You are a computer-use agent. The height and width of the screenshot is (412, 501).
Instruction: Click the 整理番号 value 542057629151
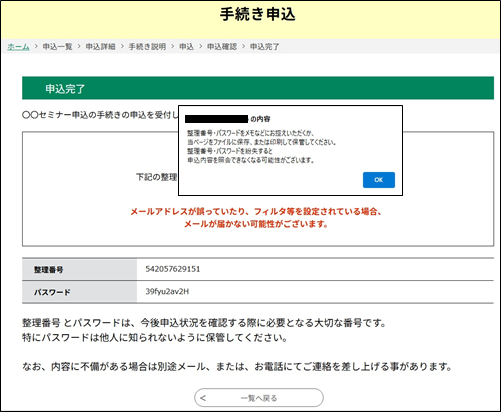tap(173, 269)
